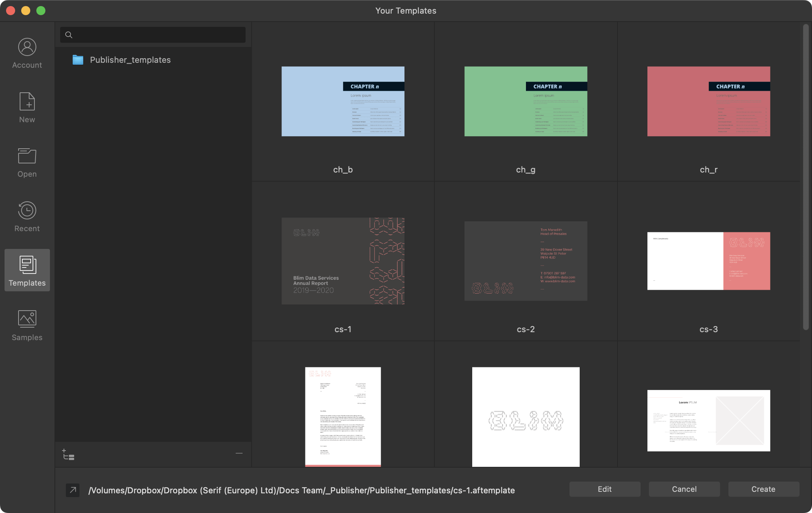Open the Account panel
The image size is (812, 513).
click(x=26, y=52)
